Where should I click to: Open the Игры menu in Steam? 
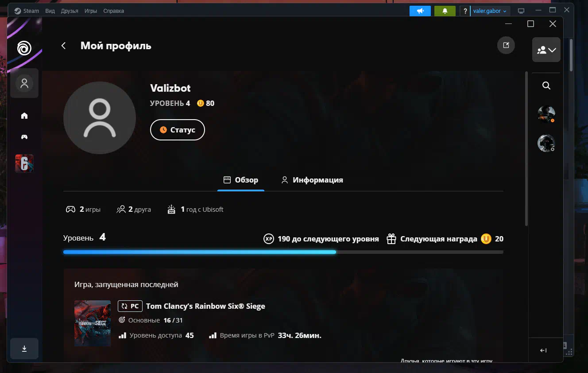coord(91,11)
